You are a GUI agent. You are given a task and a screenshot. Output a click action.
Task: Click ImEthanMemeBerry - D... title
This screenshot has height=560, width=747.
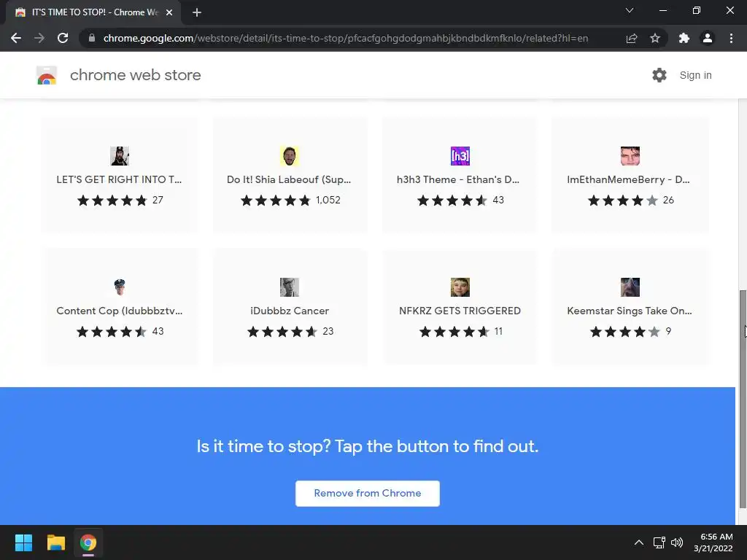tap(628, 179)
